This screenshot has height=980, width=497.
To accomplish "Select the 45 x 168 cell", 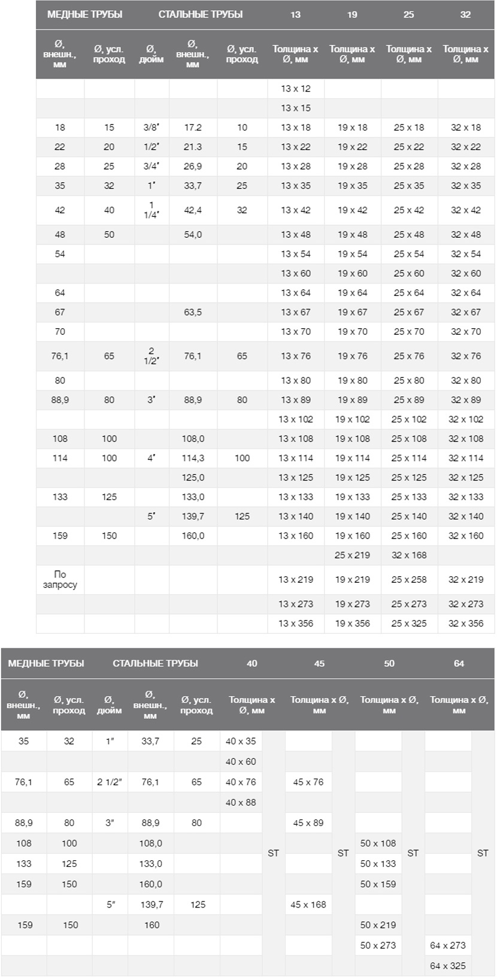I will click(308, 905).
